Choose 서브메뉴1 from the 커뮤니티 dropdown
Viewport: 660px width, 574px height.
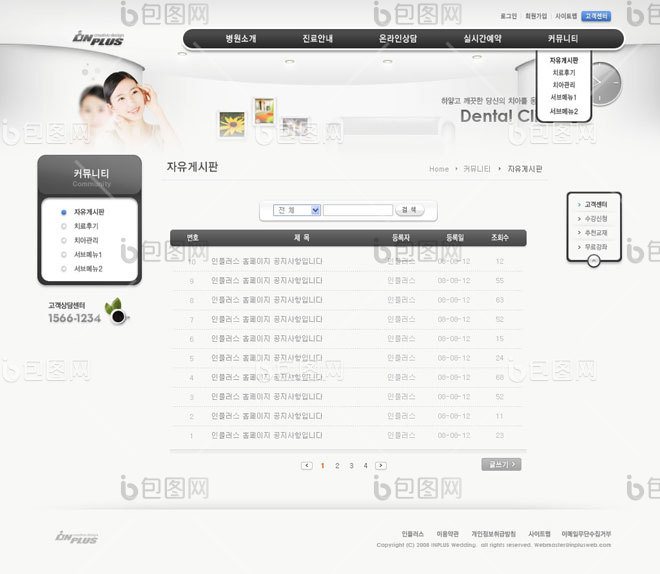click(564, 97)
